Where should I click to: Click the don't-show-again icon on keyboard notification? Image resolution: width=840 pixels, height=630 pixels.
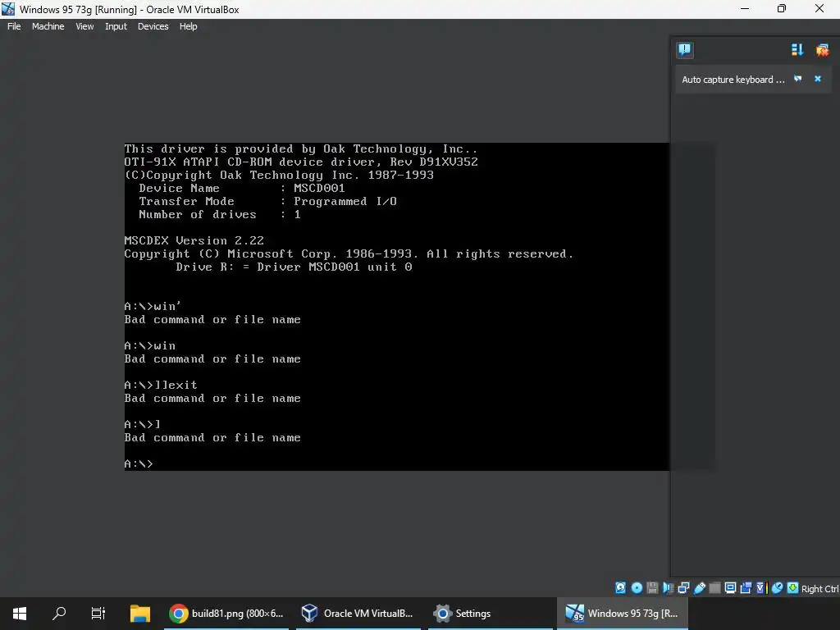pos(797,79)
